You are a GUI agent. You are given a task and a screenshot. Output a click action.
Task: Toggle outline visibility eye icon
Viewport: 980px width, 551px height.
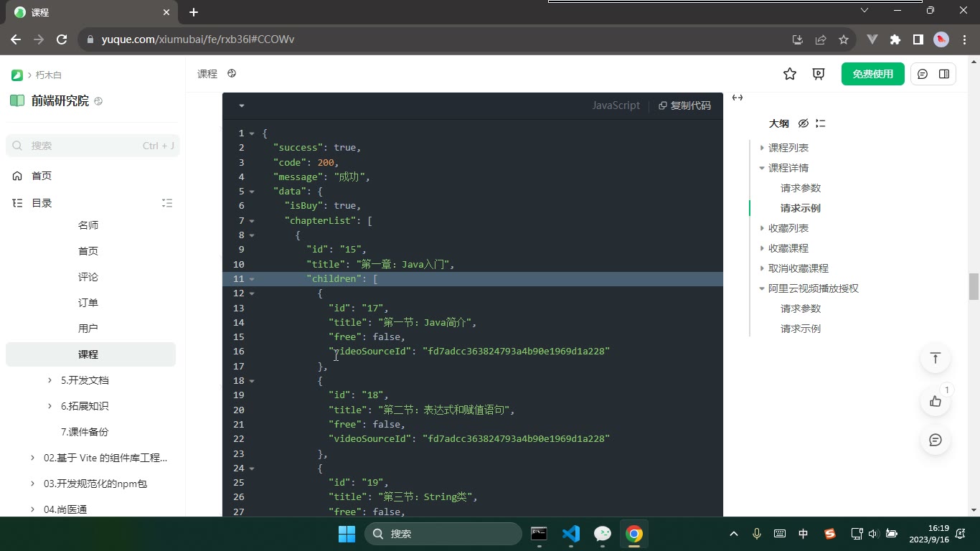(x=804, y=123)
